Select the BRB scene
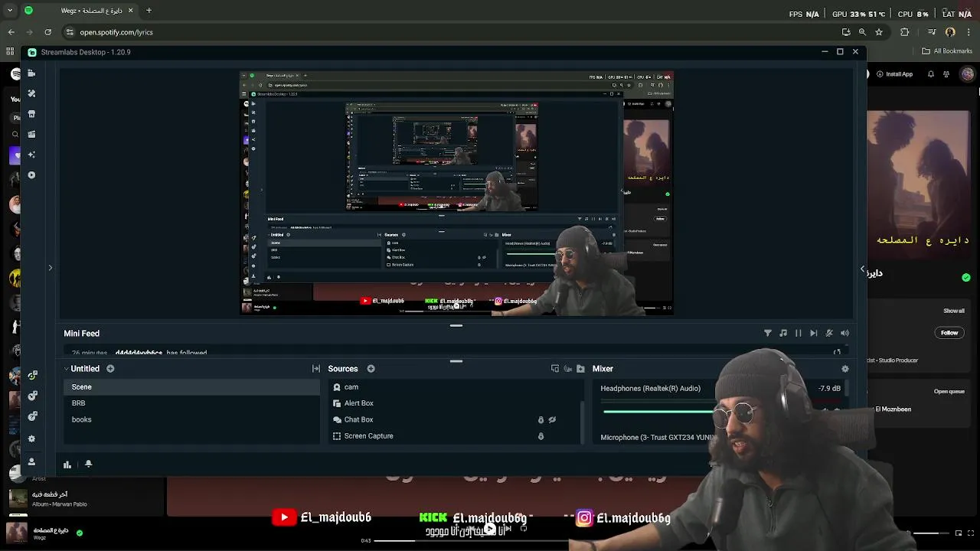This screenshot has width=980, height=551. [x=191, y=403]
